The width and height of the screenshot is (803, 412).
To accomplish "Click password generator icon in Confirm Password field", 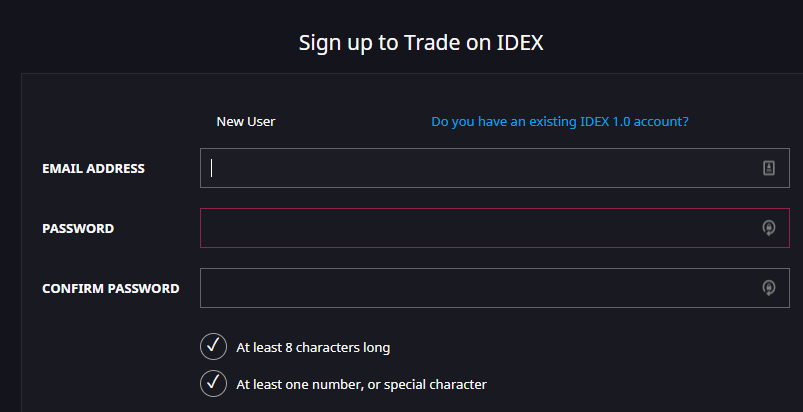I will [x=768, y=288].
